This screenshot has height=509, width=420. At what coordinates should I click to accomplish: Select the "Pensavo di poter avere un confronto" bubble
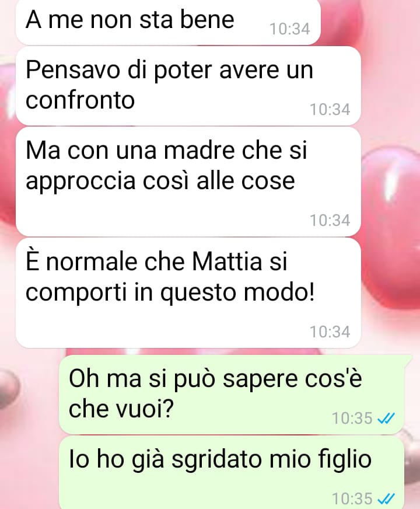click(x=188, y=86)
